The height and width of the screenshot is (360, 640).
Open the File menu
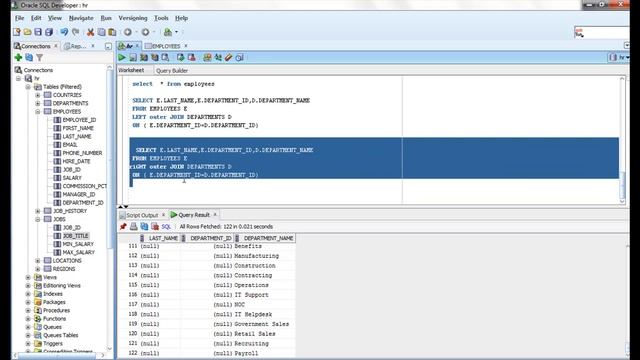pos(19,18)
